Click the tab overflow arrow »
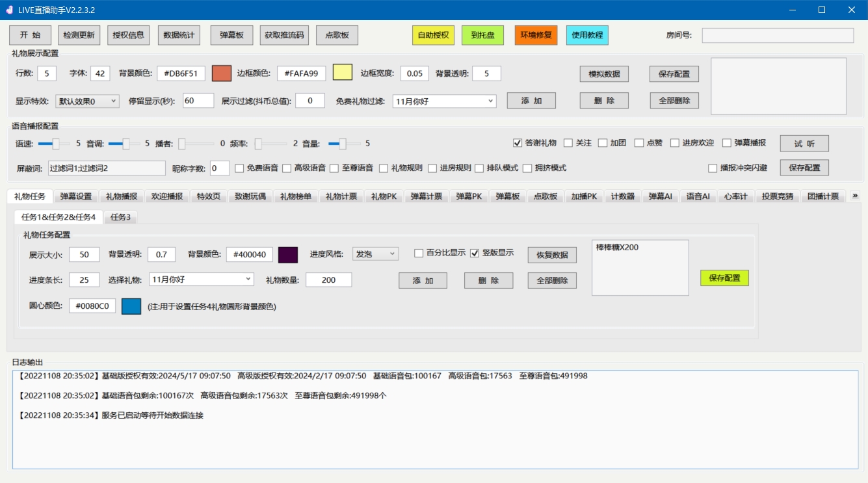 [x=854, y=196]
